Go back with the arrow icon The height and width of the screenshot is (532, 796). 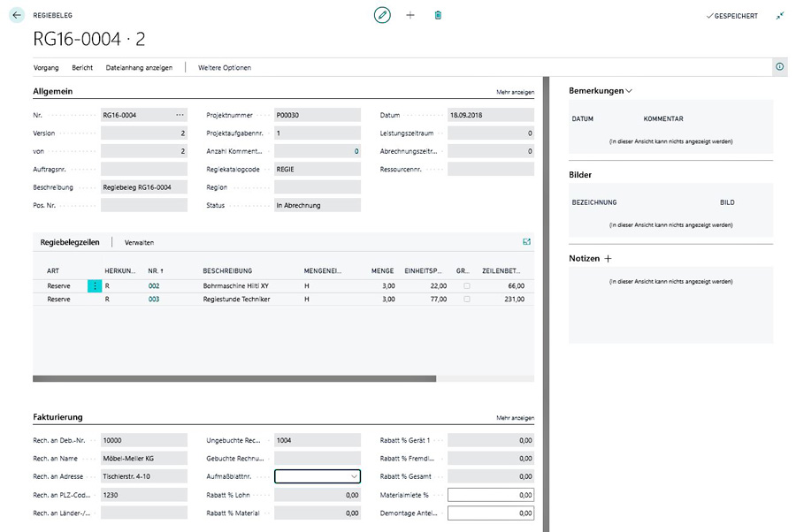click(x=17, y=15)
